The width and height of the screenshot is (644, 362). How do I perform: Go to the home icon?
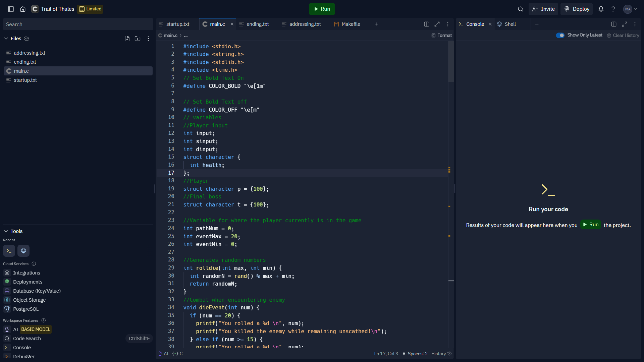click(x=23, y=9)
